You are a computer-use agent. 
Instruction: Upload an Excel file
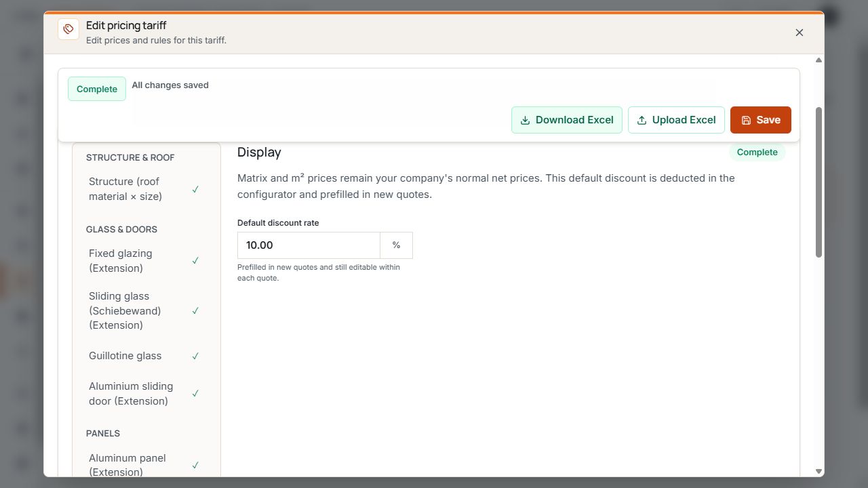676,120
